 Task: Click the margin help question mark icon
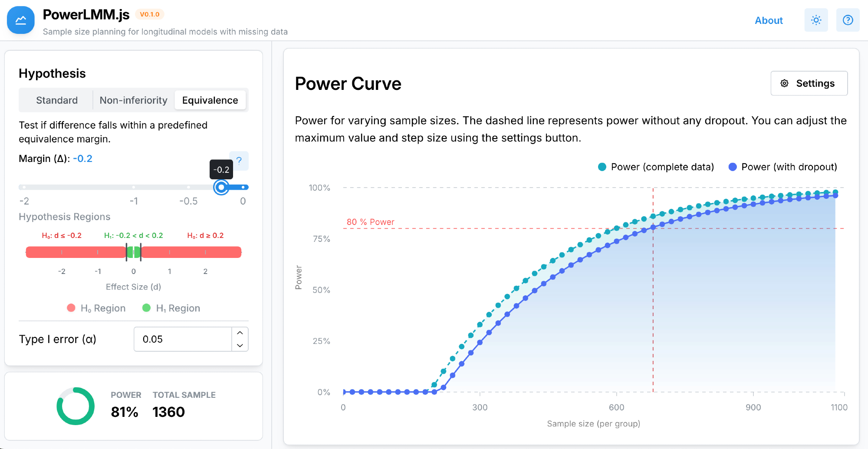239,161
